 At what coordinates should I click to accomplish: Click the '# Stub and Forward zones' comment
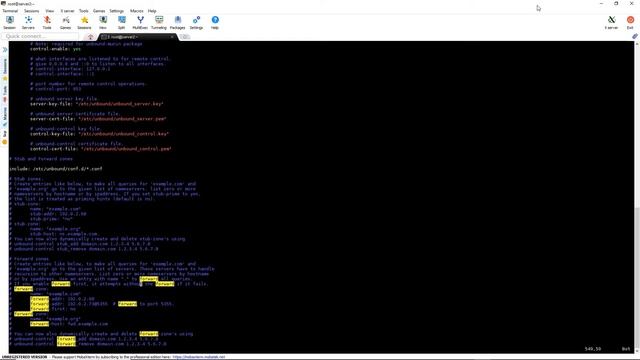pyautogui.click(x=41, y=159)
